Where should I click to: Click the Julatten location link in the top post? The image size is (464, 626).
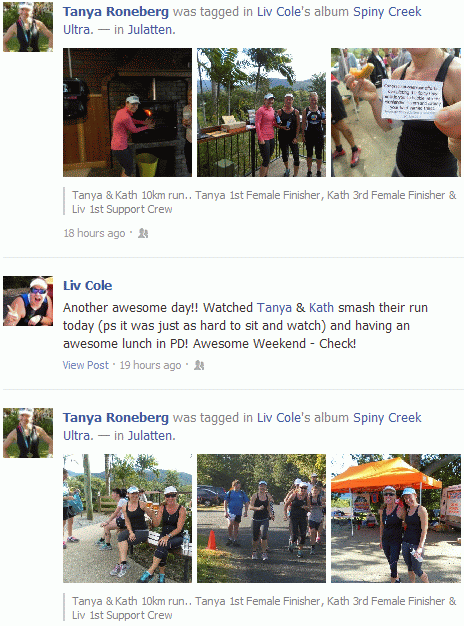click(151, 30)
